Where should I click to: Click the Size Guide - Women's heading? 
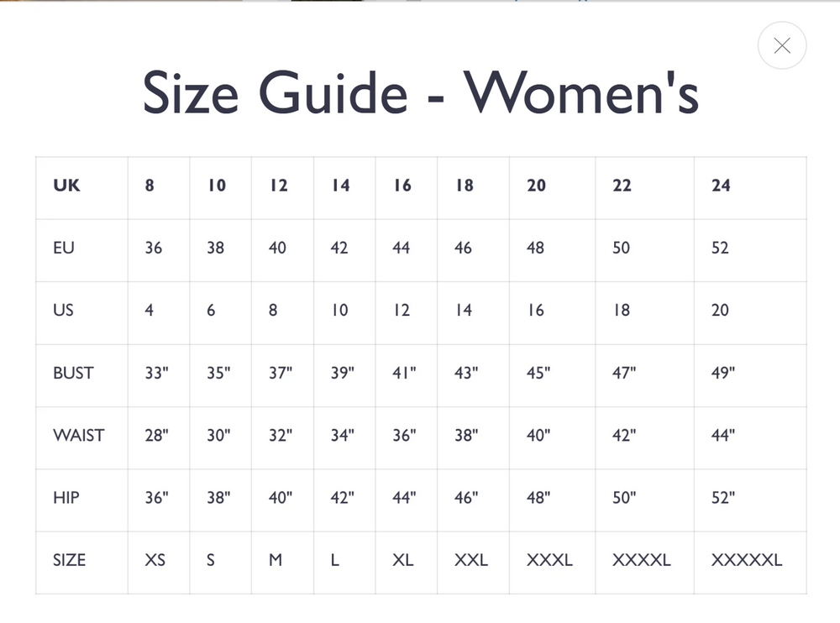coord(420,92)
